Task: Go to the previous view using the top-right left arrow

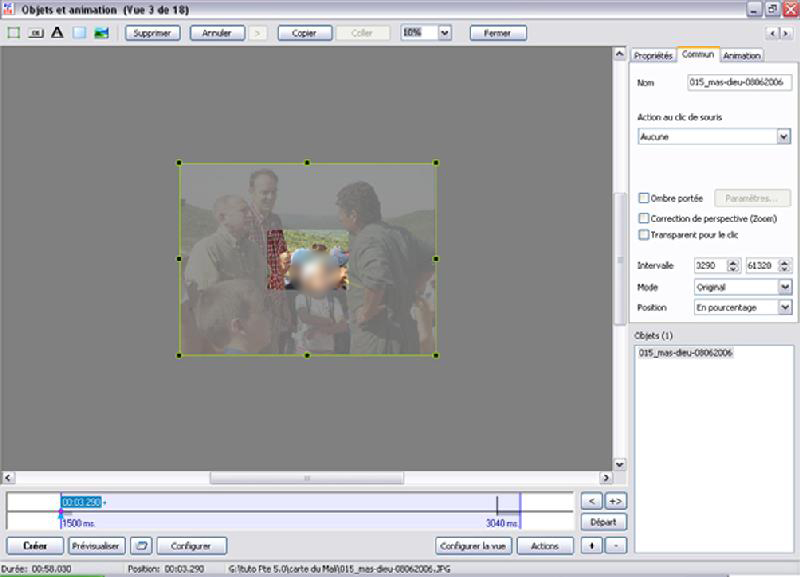Action: [x=772, y=33]
